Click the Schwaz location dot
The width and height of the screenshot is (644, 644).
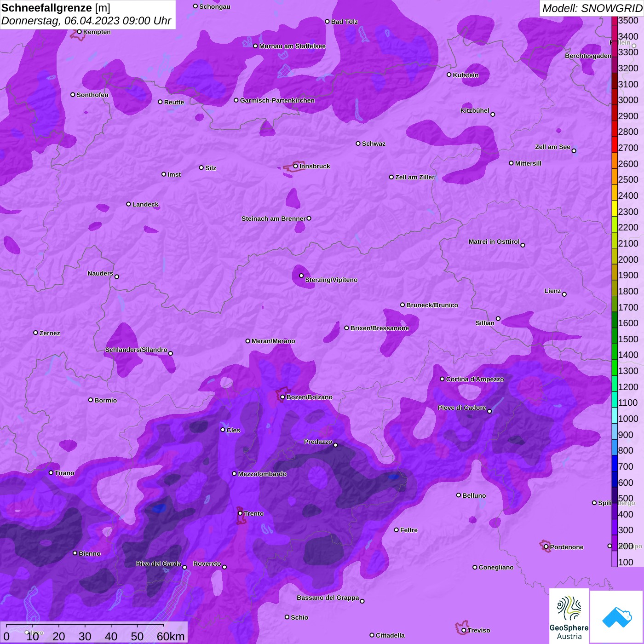358,144
